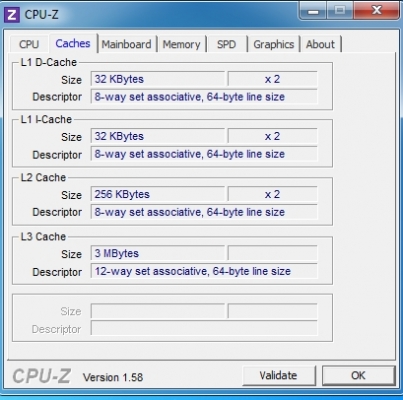Click the L3 12-way descriptor field
The width and height of the screenshot is (403, 400).
point(204,271)
